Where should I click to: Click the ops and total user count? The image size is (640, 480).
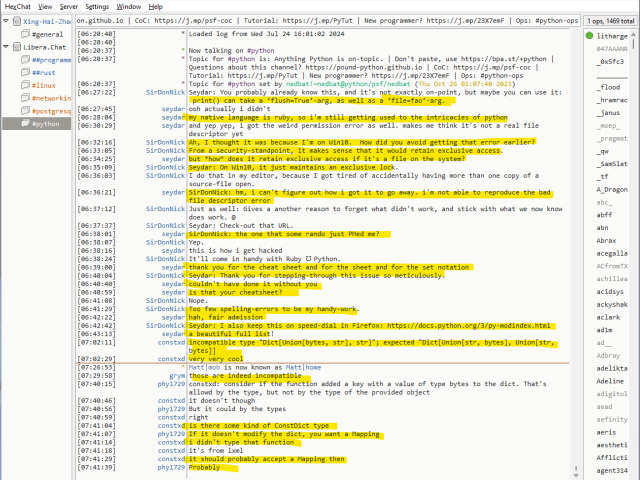pos(611,21)
